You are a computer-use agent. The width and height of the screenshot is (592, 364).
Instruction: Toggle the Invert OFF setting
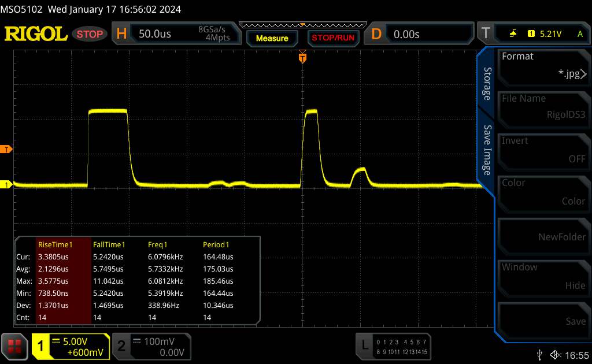543,150
